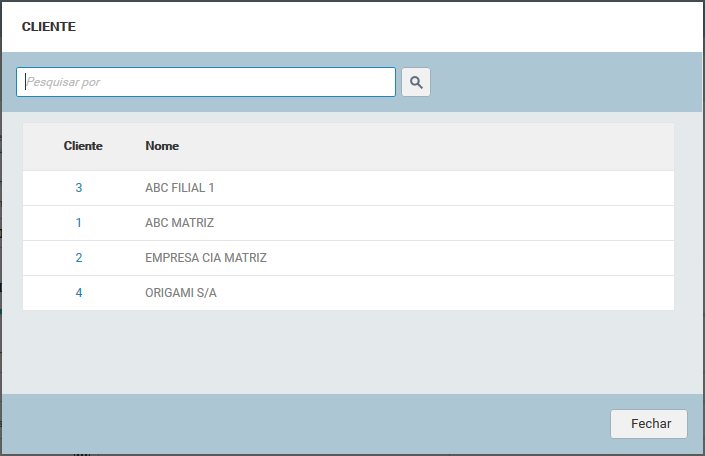Sort by the Nome column header
Viewport: 705px width, 456px height.
tap(162, 146)
